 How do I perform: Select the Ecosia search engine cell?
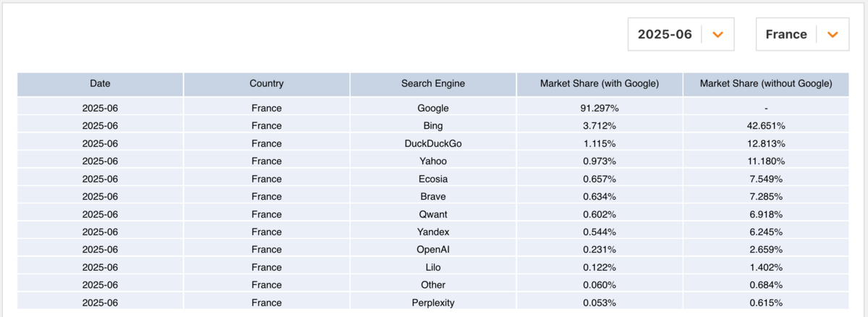coord(433,179)
